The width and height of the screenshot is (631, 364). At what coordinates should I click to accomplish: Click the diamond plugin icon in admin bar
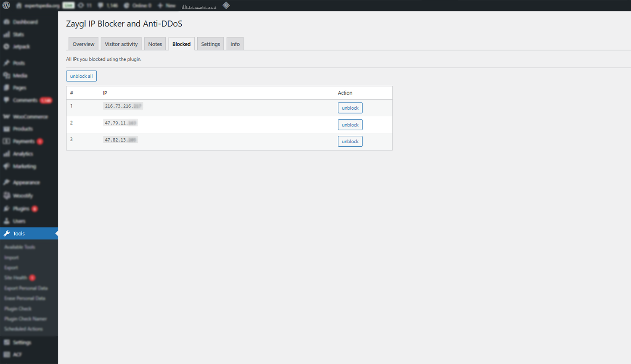(226, 5)
